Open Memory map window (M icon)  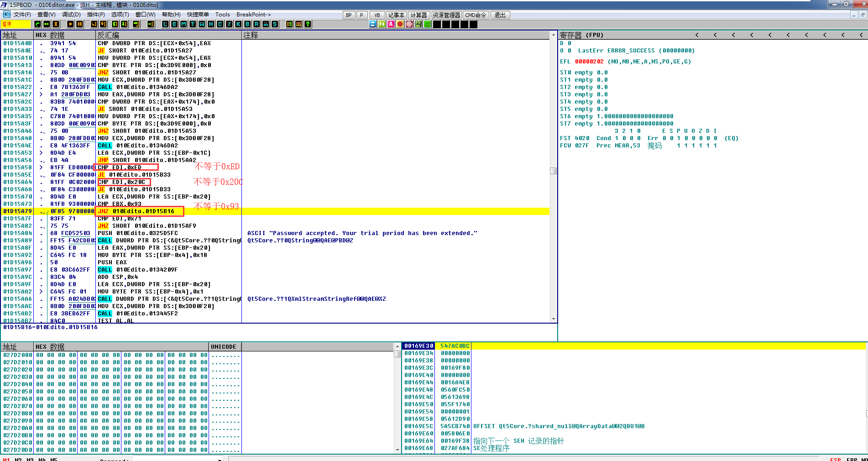coord(183,24)
